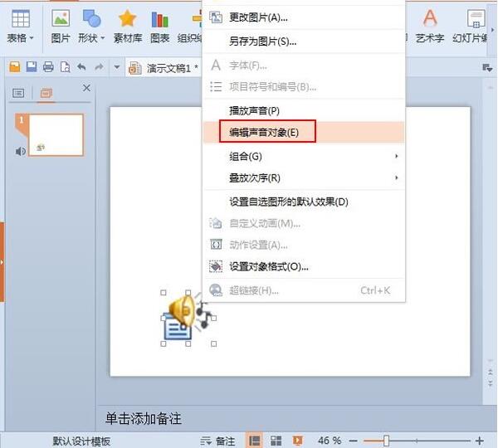
Task: Redo the last action
Action: pos(99,66)
